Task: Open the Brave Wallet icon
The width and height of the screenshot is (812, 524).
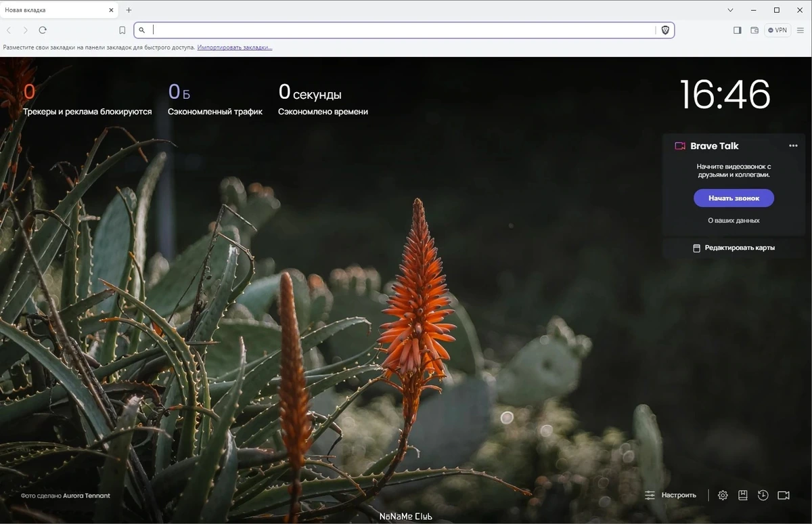Action: point(754,30)
